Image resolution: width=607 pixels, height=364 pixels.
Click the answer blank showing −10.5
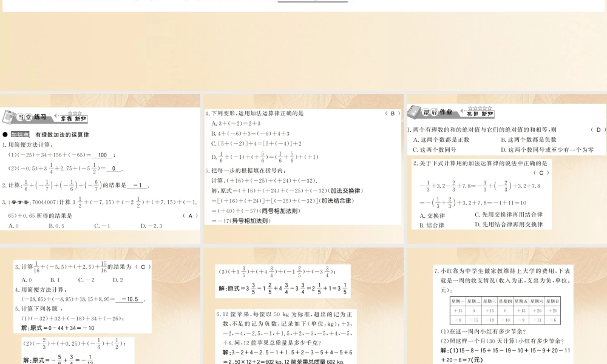click(x=130, y=299)
